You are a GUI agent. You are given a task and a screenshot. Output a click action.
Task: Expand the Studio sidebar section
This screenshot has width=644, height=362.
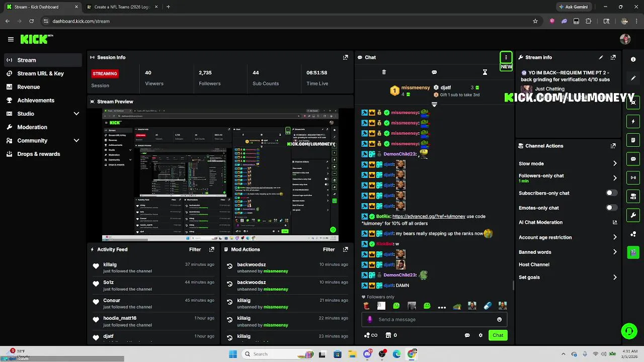[76, 114]
